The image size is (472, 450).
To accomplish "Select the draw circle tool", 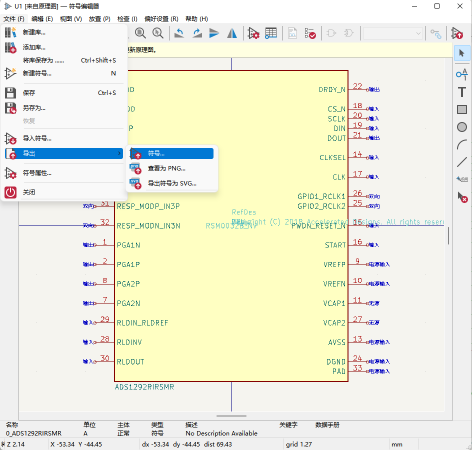I will pos(462,127).
